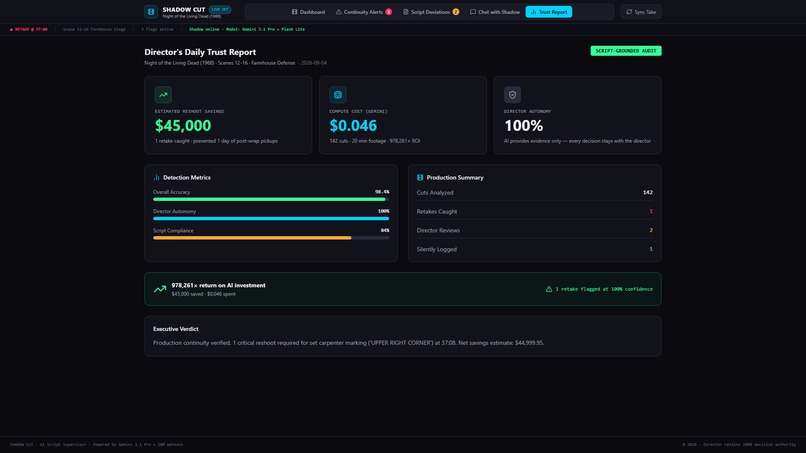Viewport: 806px width, 453px height.
Task: Click the compute cost chip icon
Action: click(338, 95)
